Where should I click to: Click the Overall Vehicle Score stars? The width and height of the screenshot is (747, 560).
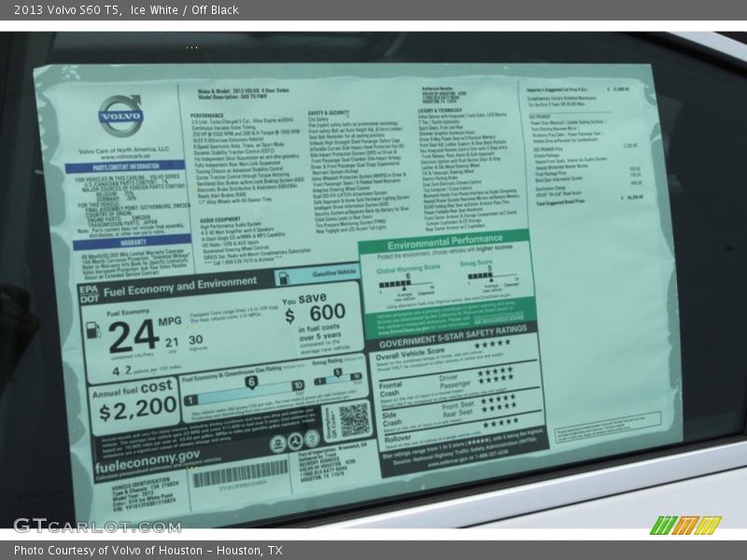point(491,343)
